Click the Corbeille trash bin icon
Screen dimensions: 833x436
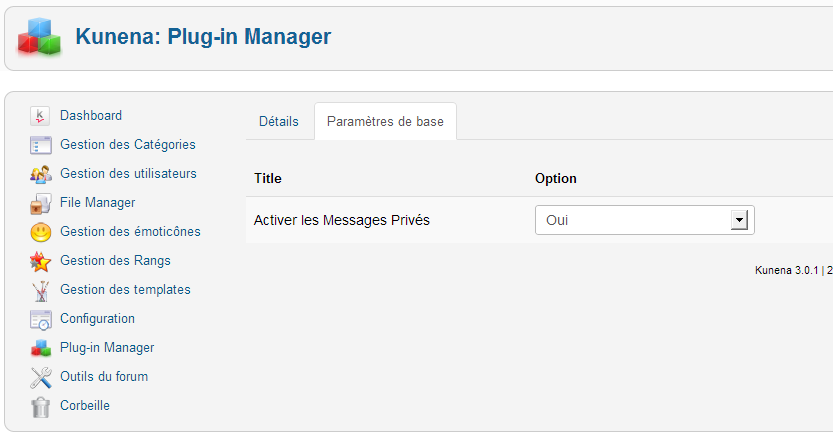40,406
